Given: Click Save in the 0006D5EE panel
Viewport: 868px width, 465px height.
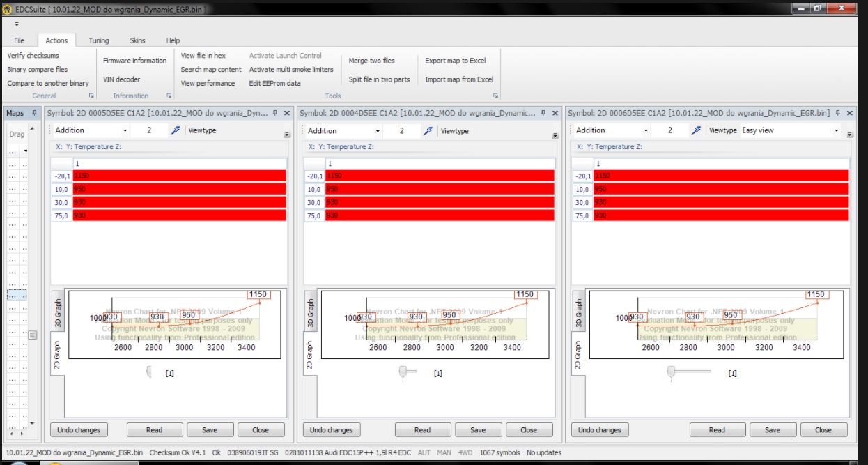Looking at the screenshot, I should [x=773, y=429].
